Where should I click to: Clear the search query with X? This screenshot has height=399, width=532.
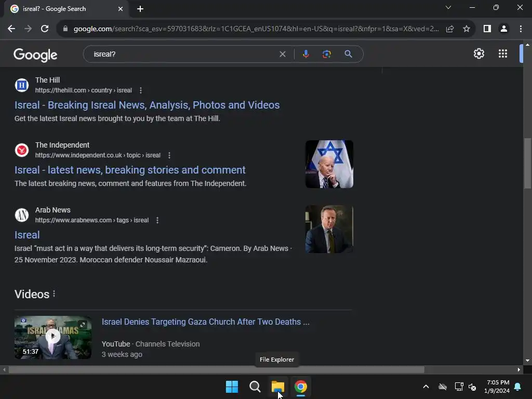282,54
